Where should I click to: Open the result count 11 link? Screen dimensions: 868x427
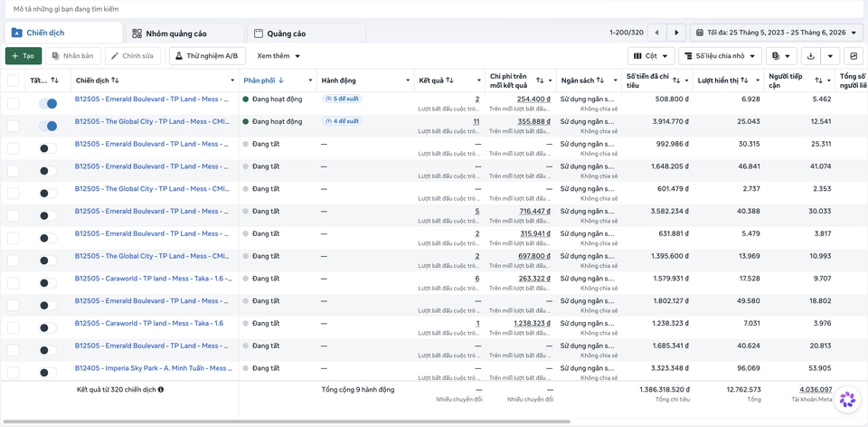476,121
